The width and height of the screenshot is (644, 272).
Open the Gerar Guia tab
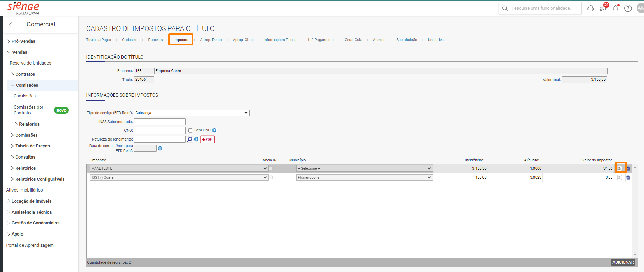(353, 40)
